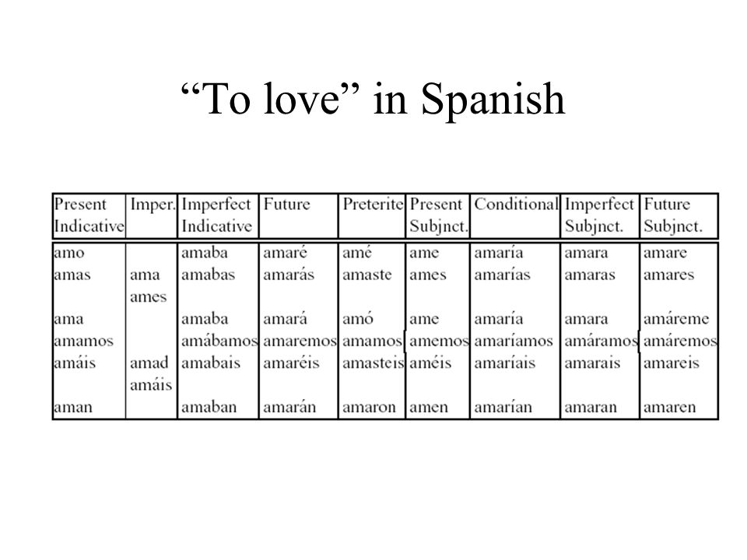This screenshot has height=560, width=747.
Task: Click the word "amábamos"
Action: coord(219,341)
